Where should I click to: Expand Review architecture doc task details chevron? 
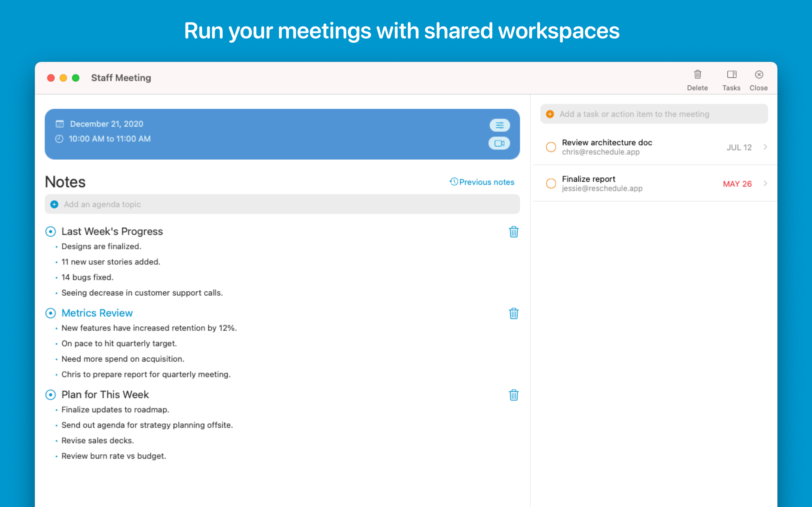click(765, 147)
